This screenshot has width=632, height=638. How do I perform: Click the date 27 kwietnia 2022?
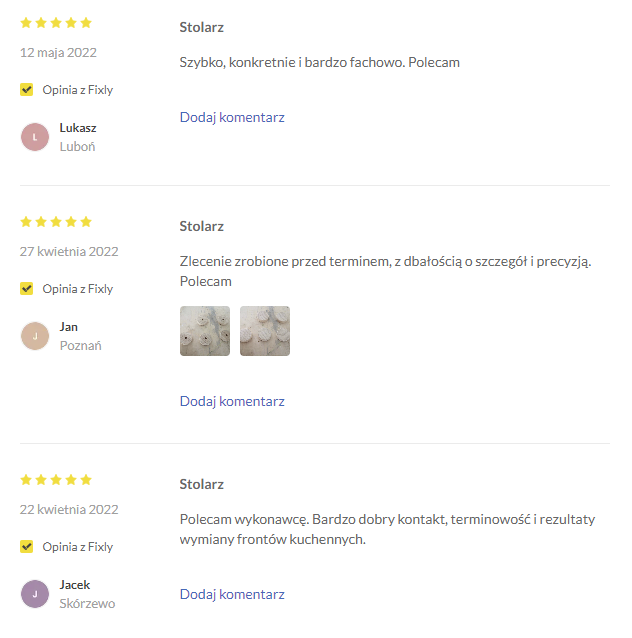[69, 252]
